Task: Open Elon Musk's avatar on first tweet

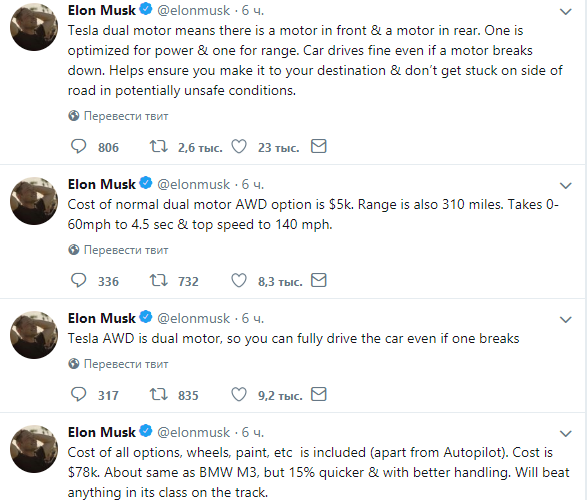Action: [x=34, y=27]
